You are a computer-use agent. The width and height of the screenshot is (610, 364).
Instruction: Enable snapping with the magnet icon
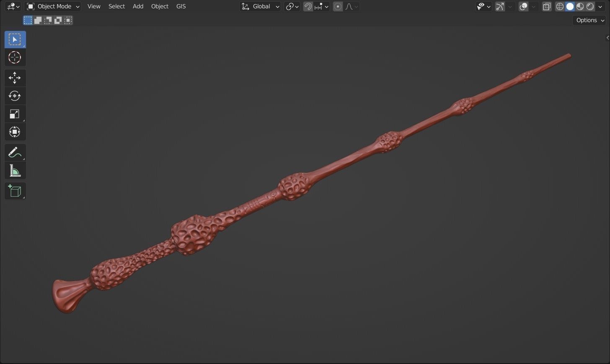coord(308,6)
